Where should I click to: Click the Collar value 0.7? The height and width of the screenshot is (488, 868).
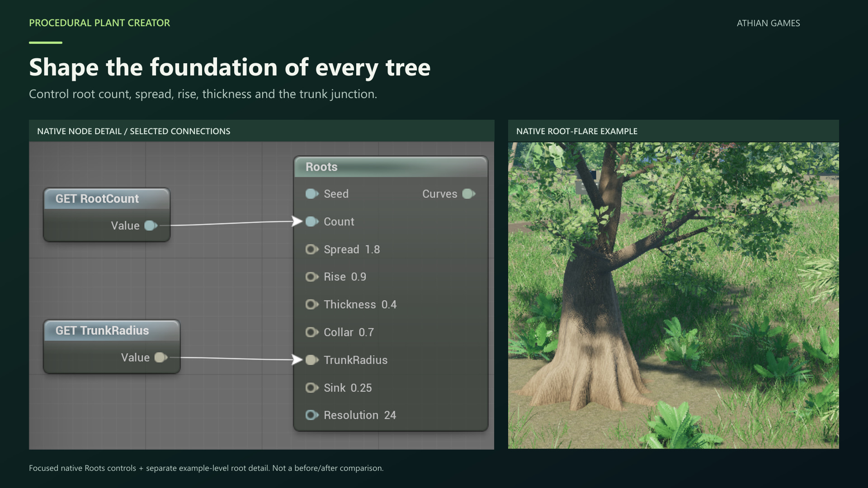click(366, 333)
